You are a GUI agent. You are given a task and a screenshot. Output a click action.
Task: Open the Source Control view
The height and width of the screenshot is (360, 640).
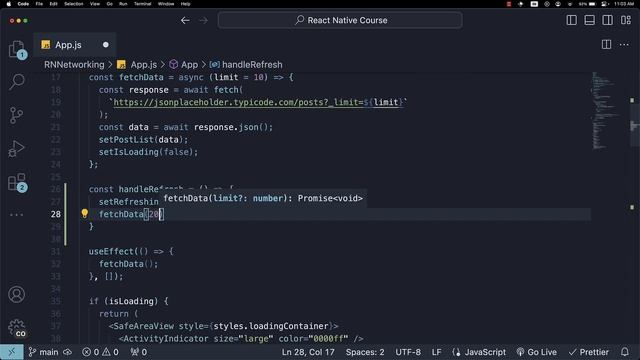[17, 116]
